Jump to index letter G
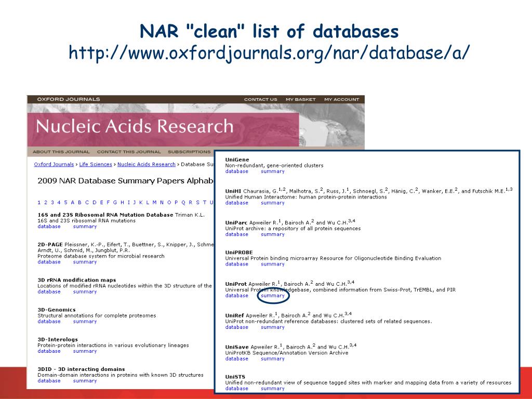532x399 pixels. pos(115,203)
